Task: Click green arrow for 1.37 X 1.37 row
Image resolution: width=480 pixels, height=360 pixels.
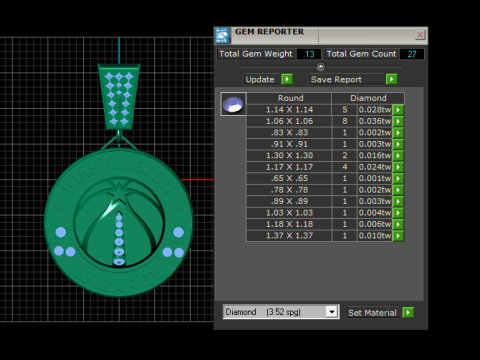Action: click(x=398, y=236)
